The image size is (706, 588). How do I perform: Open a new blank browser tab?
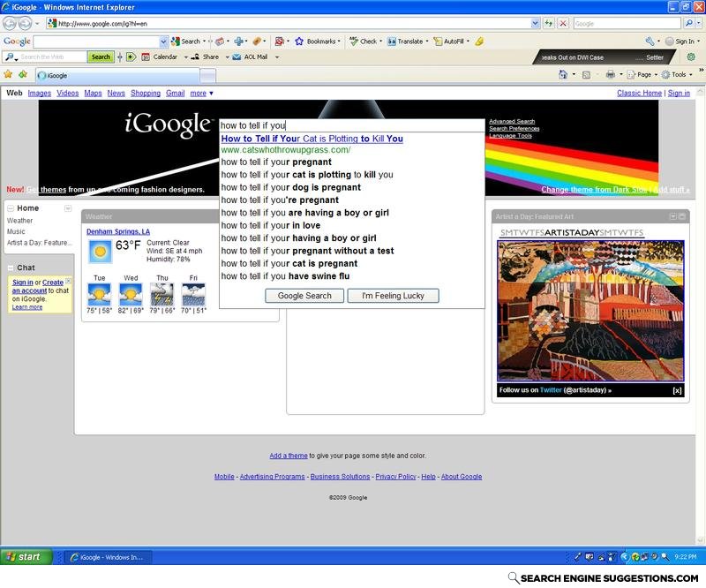click(x=207, y=76)
